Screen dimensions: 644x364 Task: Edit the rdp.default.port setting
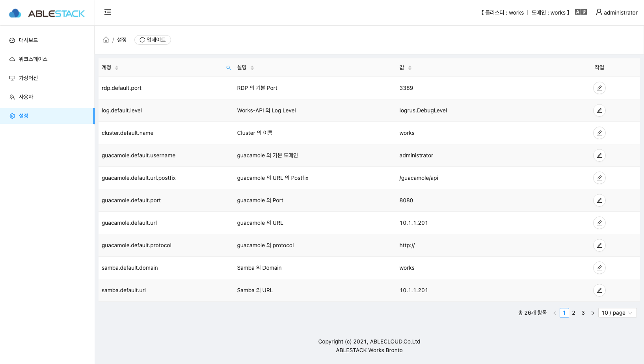[599, 88]
